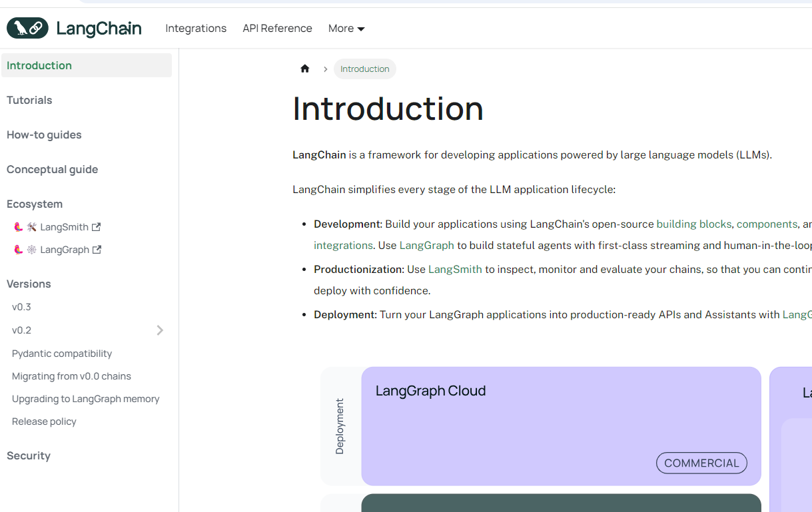Open LangGraph sidebar link
812x512 pixels.
click(x=57, y=250)
